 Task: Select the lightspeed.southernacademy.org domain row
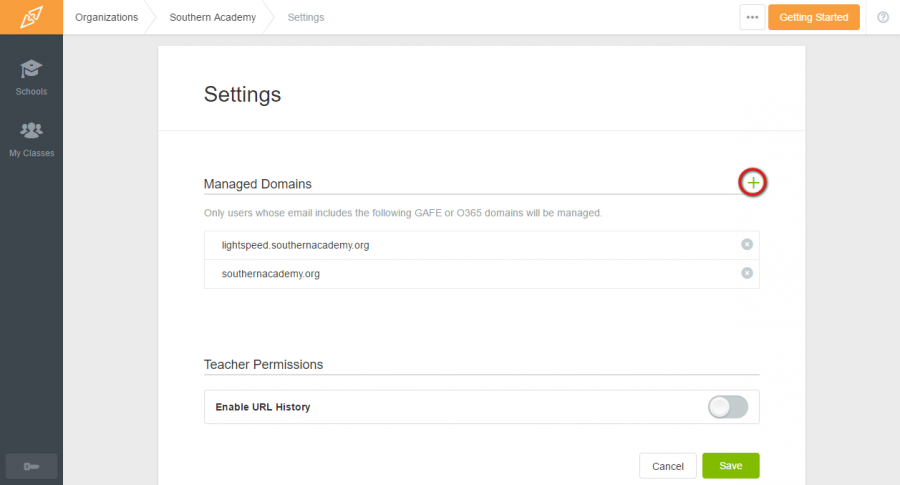(x=482, y=245)
